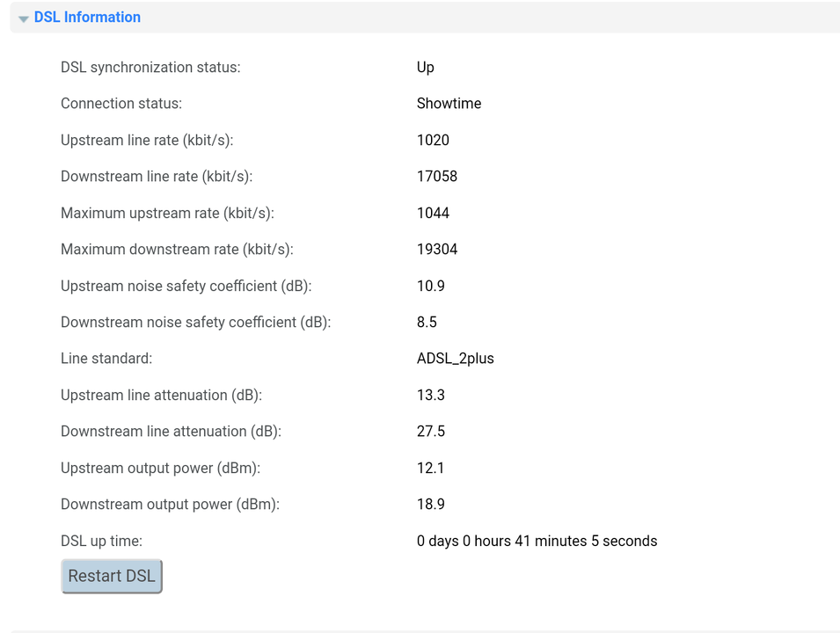The image size is (840, 633).
Task: Select the downstream noise safety value 8.5
Action: coord(427,323)
